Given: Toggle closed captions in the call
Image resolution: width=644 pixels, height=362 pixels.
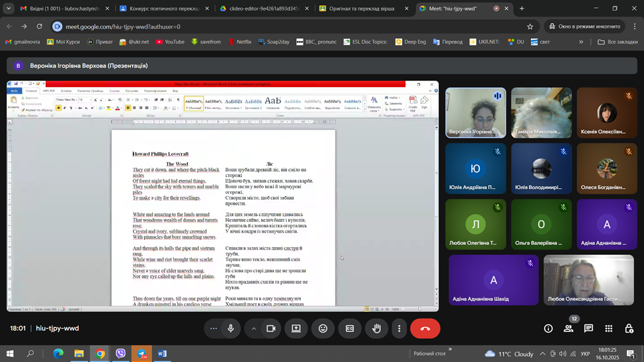Looking at the screenshot, I should point(350,328).
